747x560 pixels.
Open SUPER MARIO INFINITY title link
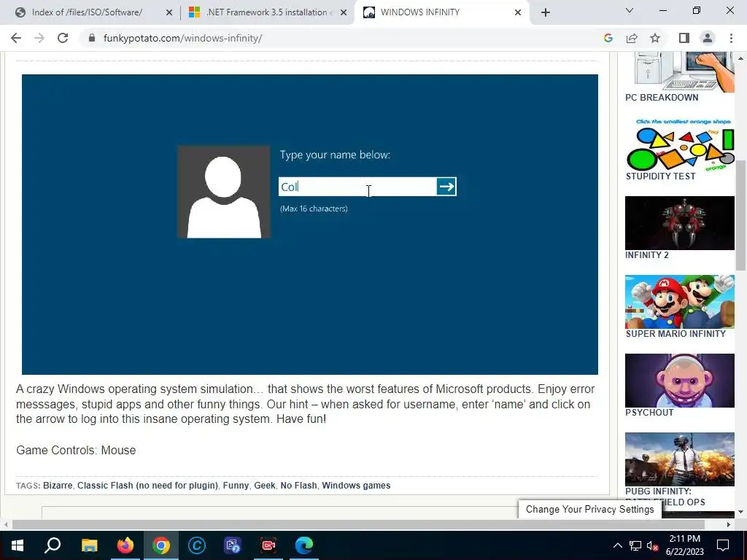(x=676, y=334)
